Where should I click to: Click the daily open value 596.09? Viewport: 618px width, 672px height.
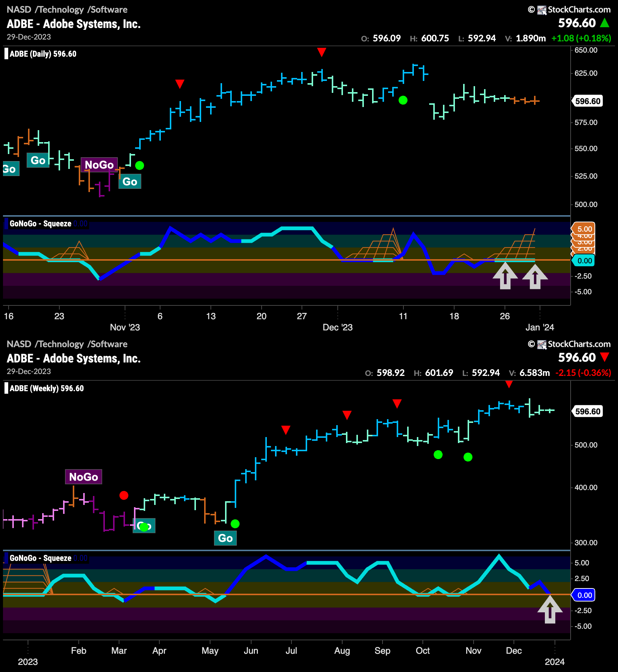click(x=387, y=38)
